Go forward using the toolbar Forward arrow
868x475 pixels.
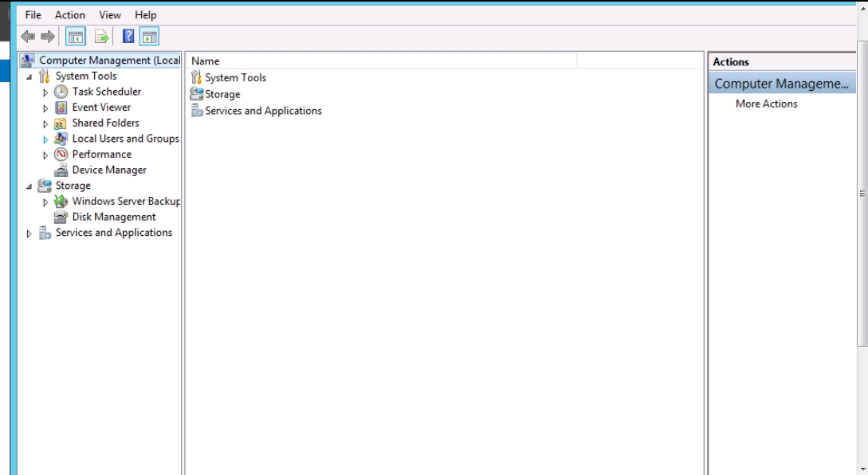[x=48, y=37]
